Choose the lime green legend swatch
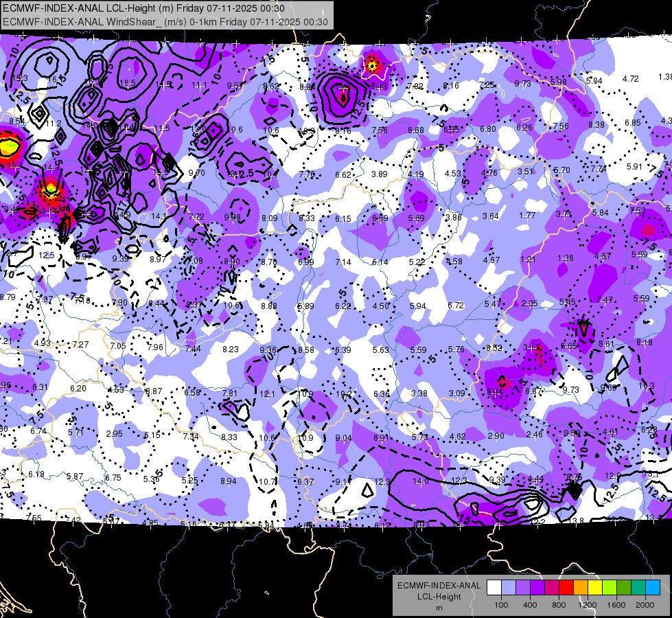The height and width of the screenshot is (618, 672). (x=610, y=588)
